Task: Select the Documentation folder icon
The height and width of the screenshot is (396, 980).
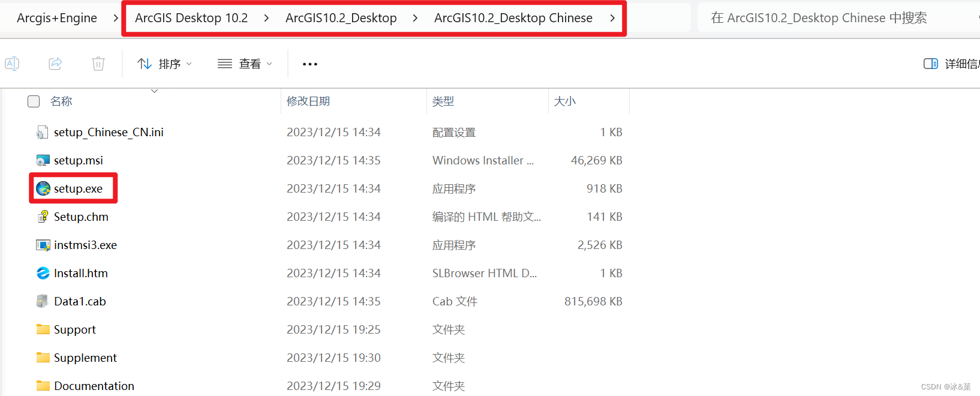Action: click(x=43, y=386)
